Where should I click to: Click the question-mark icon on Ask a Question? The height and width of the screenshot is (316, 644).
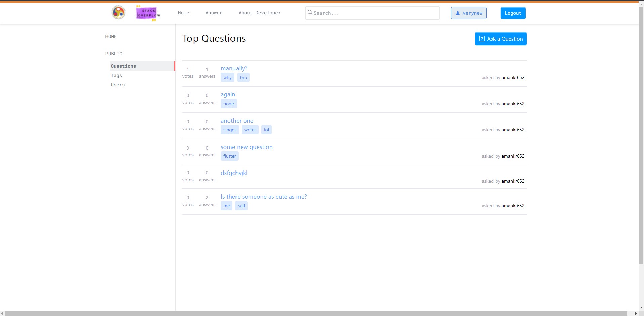pos(482,39)
